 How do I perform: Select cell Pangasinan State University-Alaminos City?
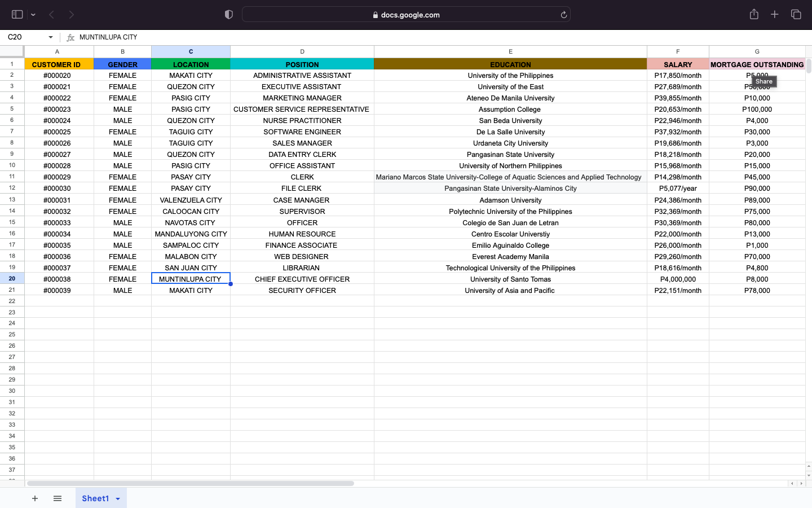(x=510, y=188)
